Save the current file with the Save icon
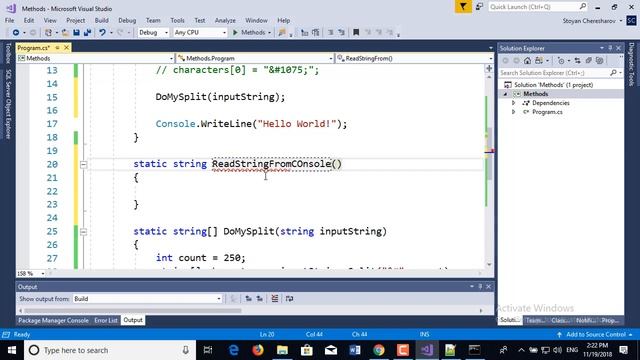This screenshot has width=640, height=360. coord(76,32)
